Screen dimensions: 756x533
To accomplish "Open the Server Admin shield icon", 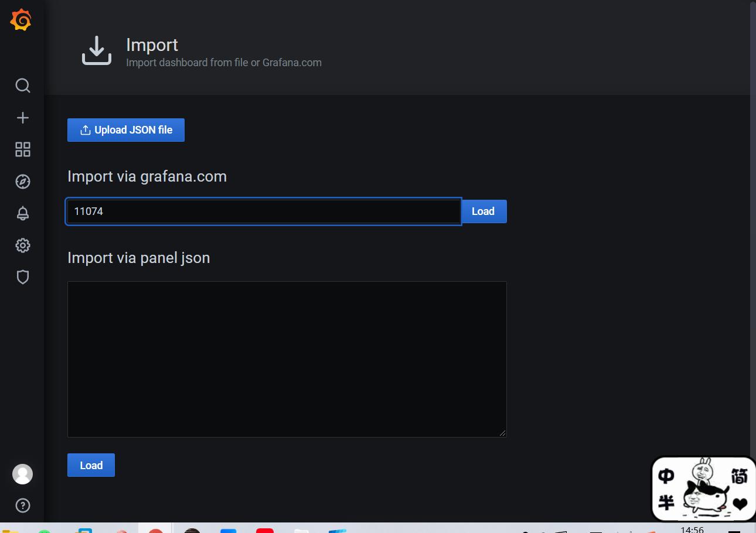I will click(22, 277).
